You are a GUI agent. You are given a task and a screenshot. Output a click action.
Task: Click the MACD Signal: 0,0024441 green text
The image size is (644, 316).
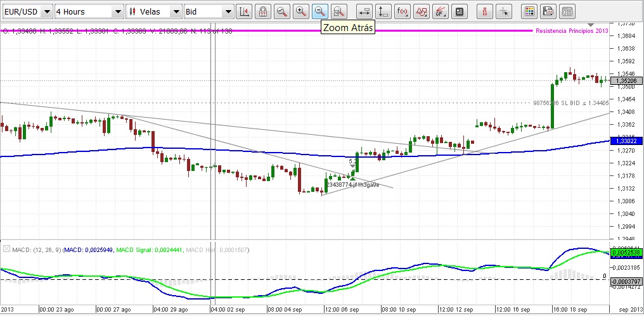[x=150, y=250]
